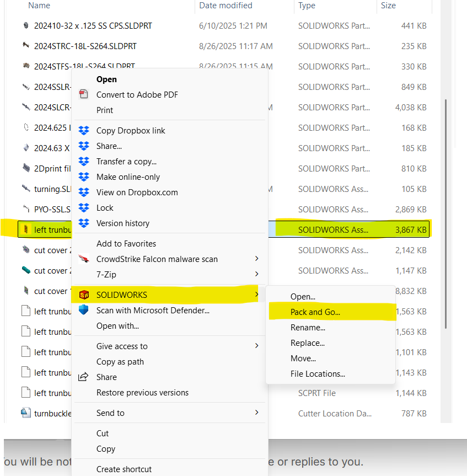Expand the Send to submenu

[x=256, y=413]
